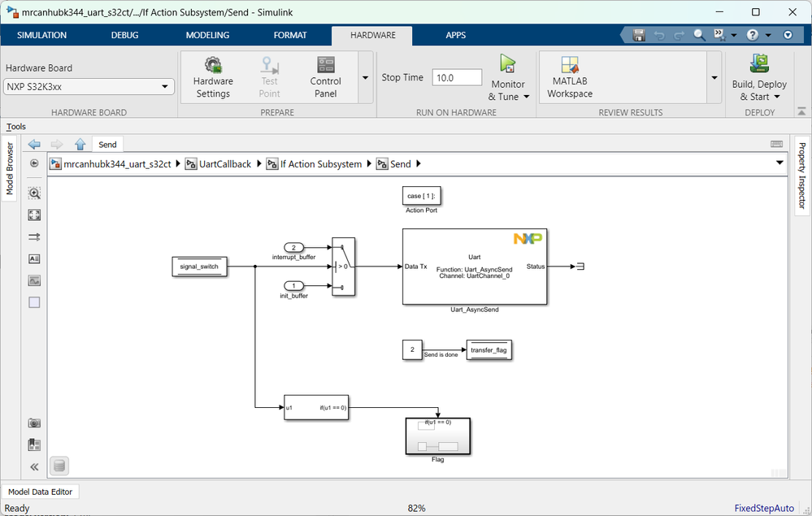
Task: Click the Search magnifier in the toolstrip
Action: click(x=699, y=35)
